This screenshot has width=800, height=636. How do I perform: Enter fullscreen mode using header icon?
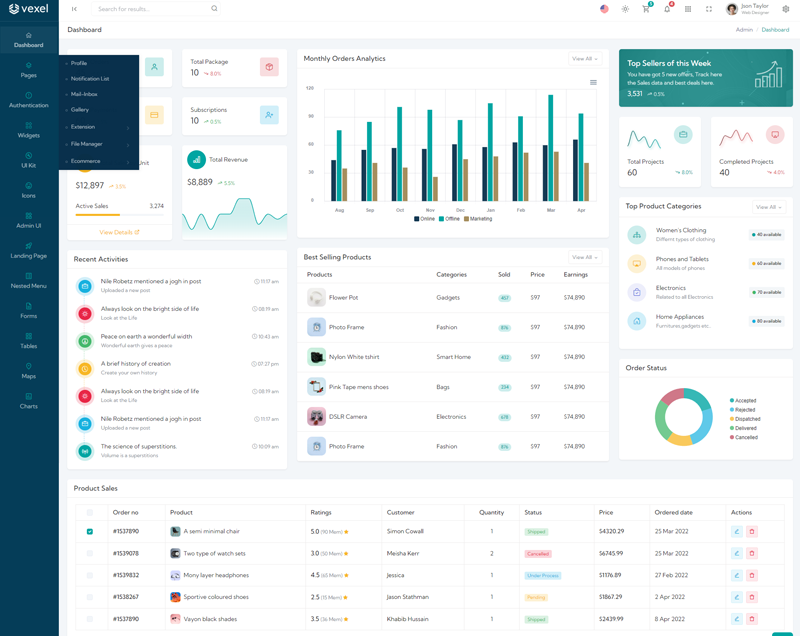click(709, 9)
